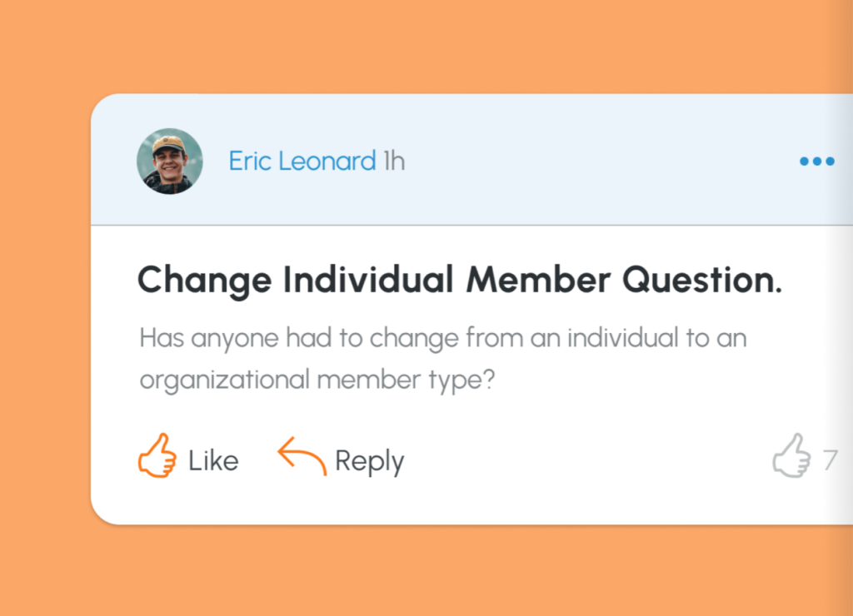Click the word Member in the post title
The image size is (853, 616).
pyautogui.click(x=538, y=281)
